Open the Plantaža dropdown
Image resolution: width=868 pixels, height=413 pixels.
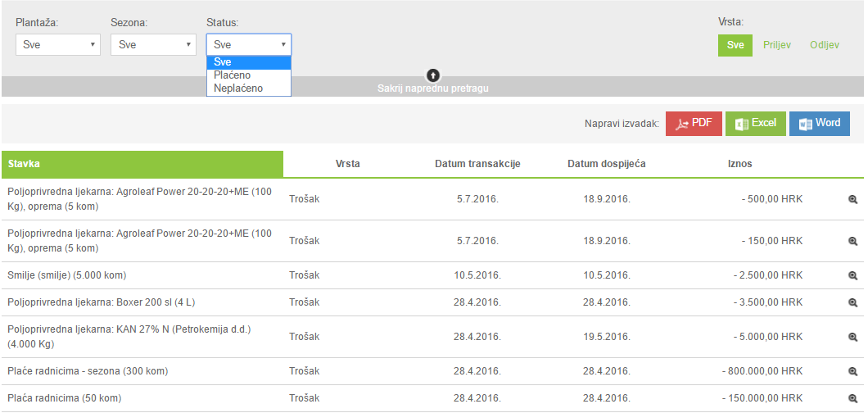pos(58,45)
